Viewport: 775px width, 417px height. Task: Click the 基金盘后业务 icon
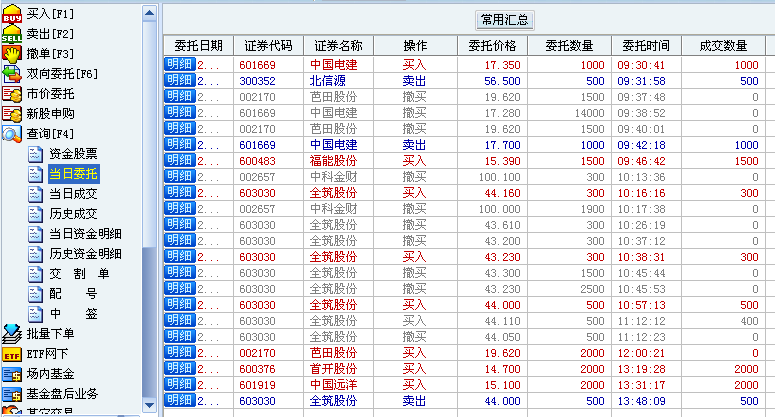12,394
